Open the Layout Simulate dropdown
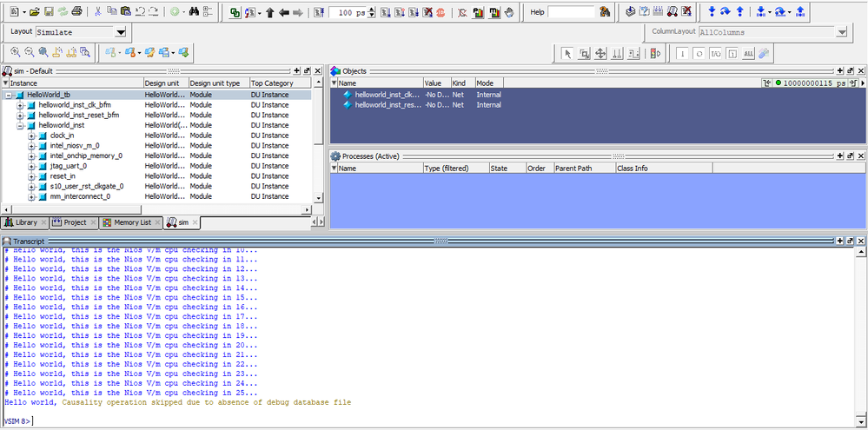The image size is (868, 430). [x=122, y=32]
